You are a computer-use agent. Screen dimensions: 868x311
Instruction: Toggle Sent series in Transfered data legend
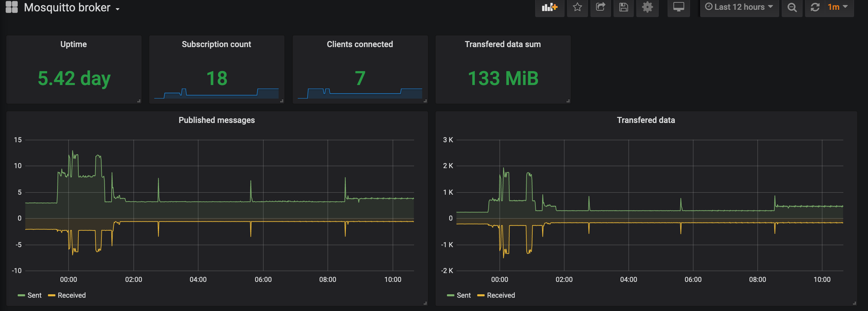click(x=464, y=295)
